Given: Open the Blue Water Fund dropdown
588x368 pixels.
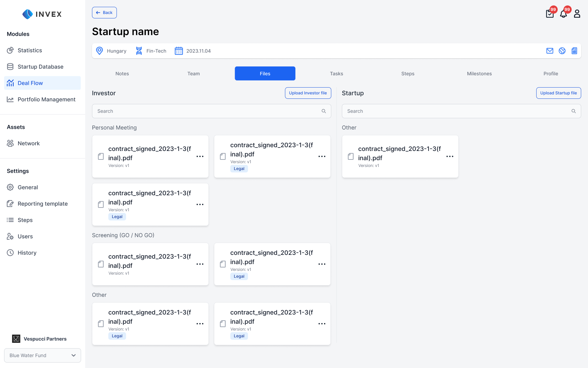Looking at the screenshot, I should click(x=43, y=355).
